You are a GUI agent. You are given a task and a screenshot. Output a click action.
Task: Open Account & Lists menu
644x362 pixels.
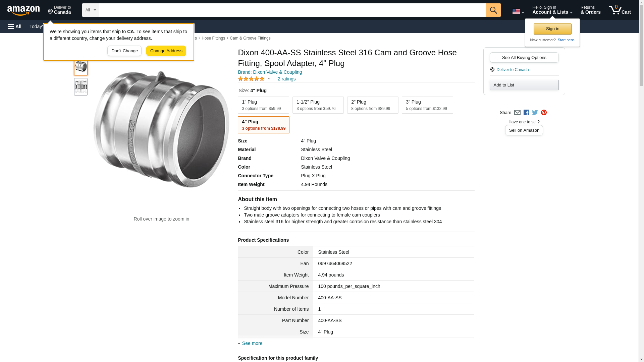(x=552, y=10)
